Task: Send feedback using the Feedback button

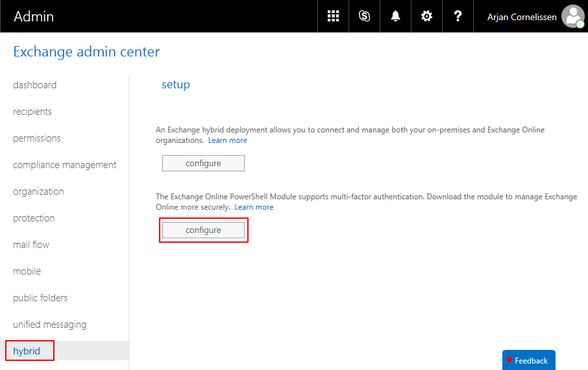Action: click(528, 360)
